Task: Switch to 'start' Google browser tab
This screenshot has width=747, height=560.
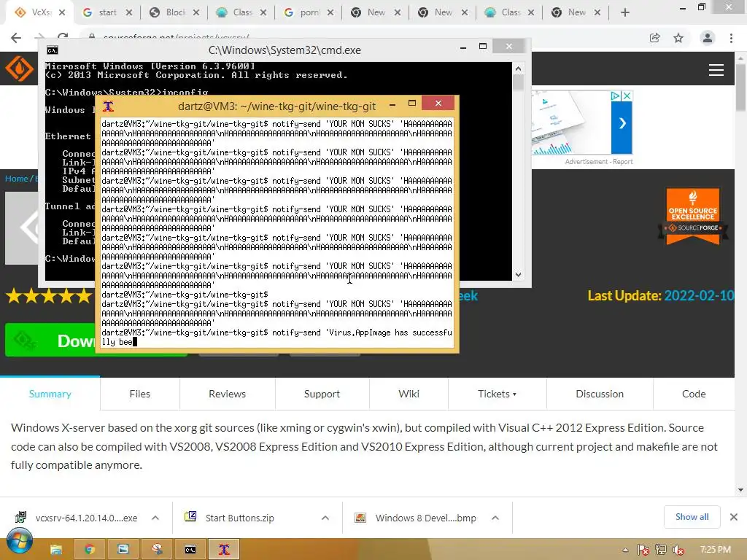Action: [x=106, y=12]
